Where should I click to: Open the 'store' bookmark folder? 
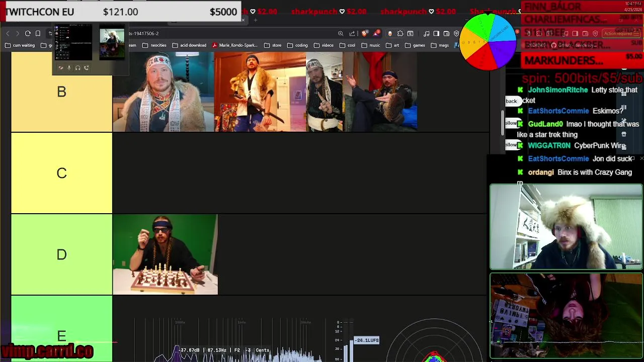273,45
